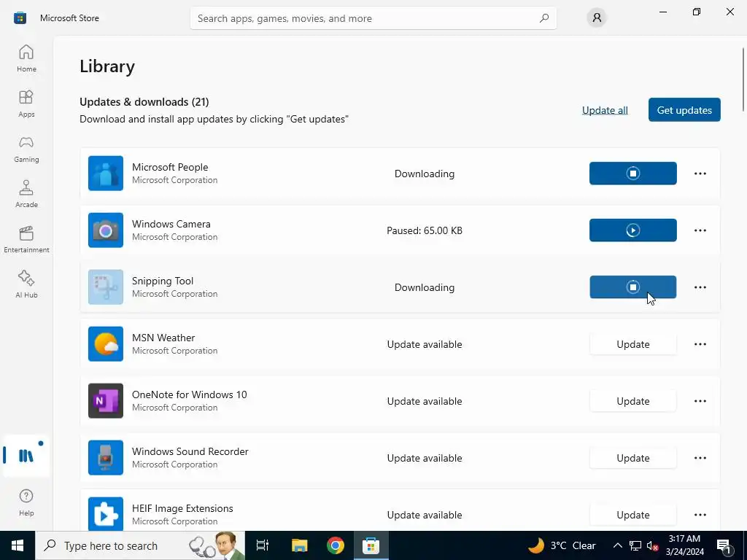
Task: Select the MSN Weather app name
Action: click(x=163, y=338)
